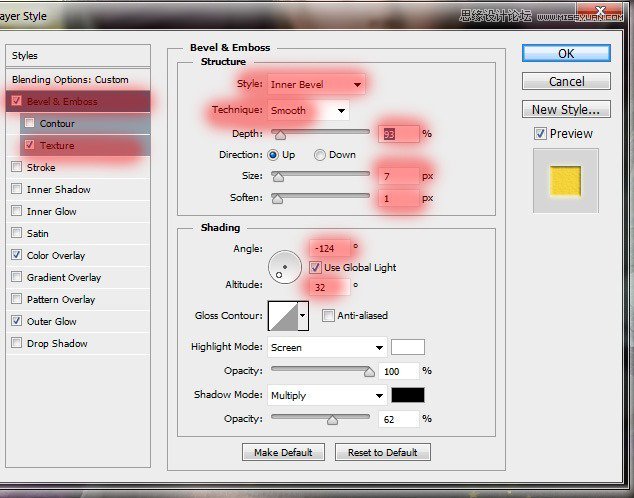
Task: Enable the Stroke checkbox
Action: coord(17,167)
